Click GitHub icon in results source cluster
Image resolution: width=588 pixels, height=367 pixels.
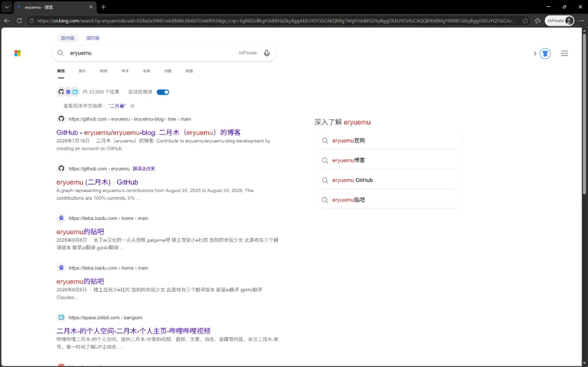coord(61,91)
